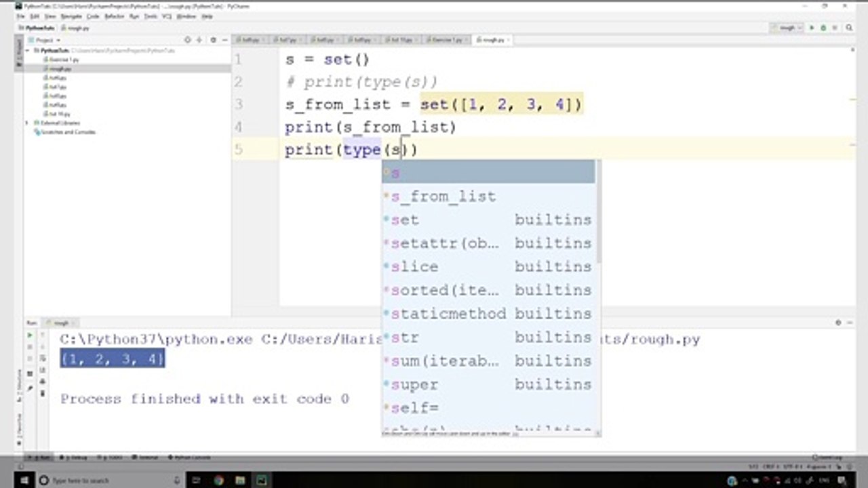Start debugging with the bug icon

coord(823,28)
